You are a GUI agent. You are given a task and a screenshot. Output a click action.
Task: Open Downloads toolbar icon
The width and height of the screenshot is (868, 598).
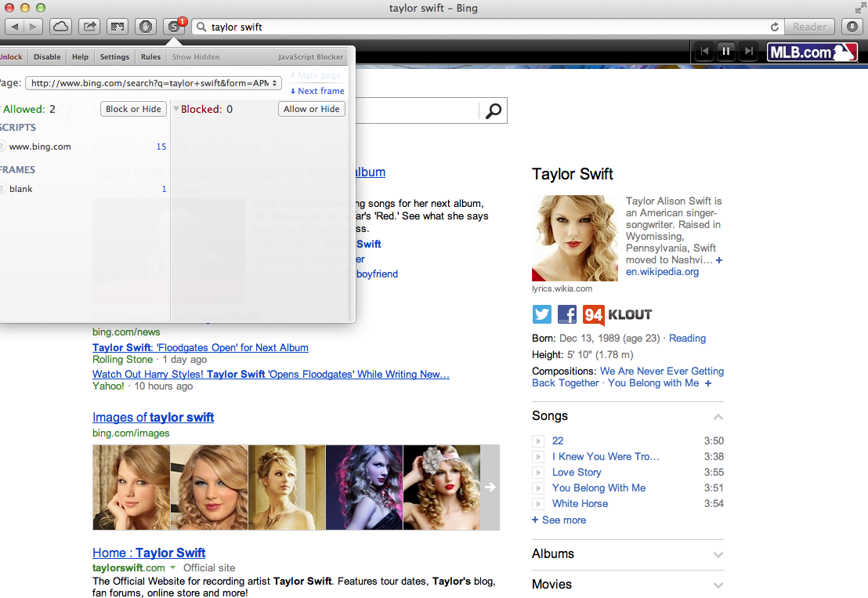(852, 27)
